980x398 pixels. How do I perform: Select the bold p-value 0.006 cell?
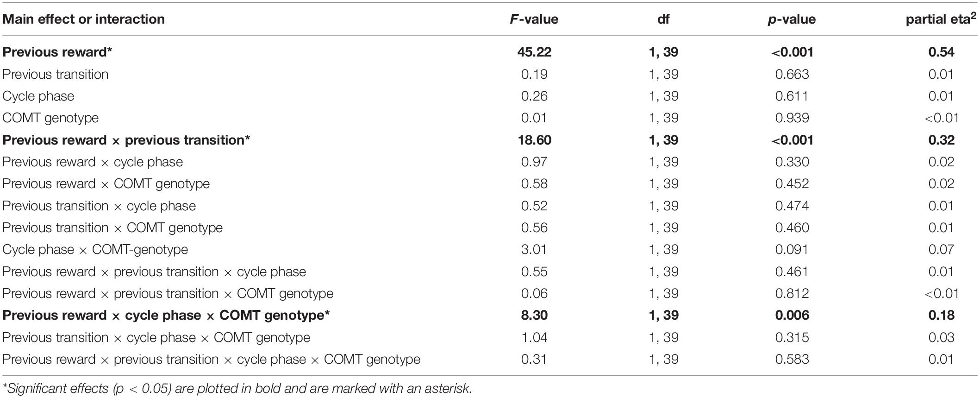tap(792, 315)
